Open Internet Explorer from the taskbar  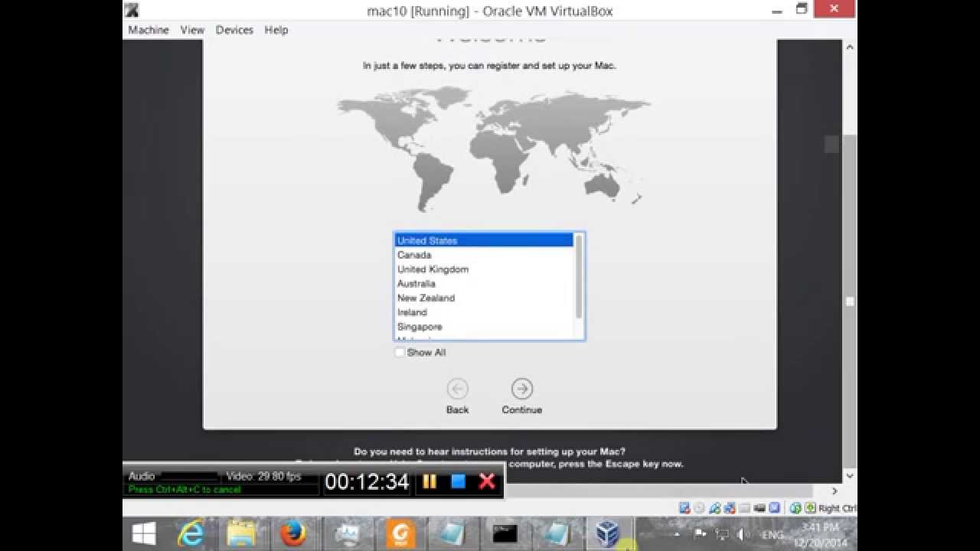click(190, 533)
